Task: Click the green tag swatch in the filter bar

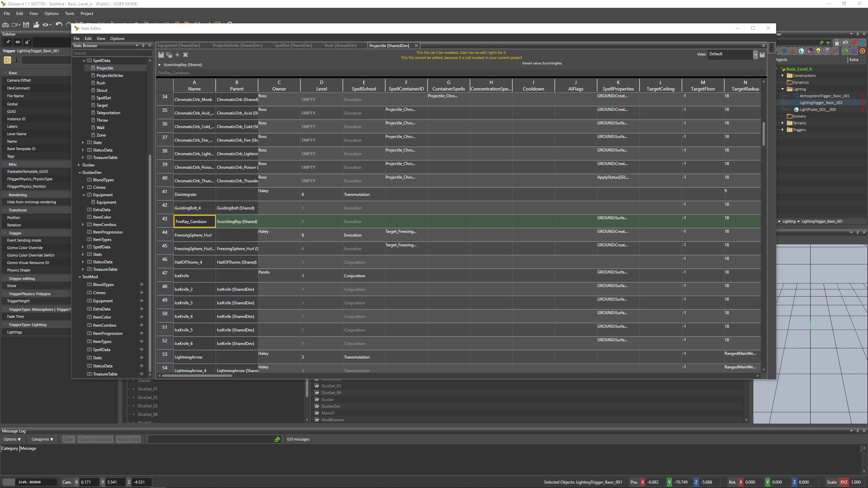Action: click(822, 42)
